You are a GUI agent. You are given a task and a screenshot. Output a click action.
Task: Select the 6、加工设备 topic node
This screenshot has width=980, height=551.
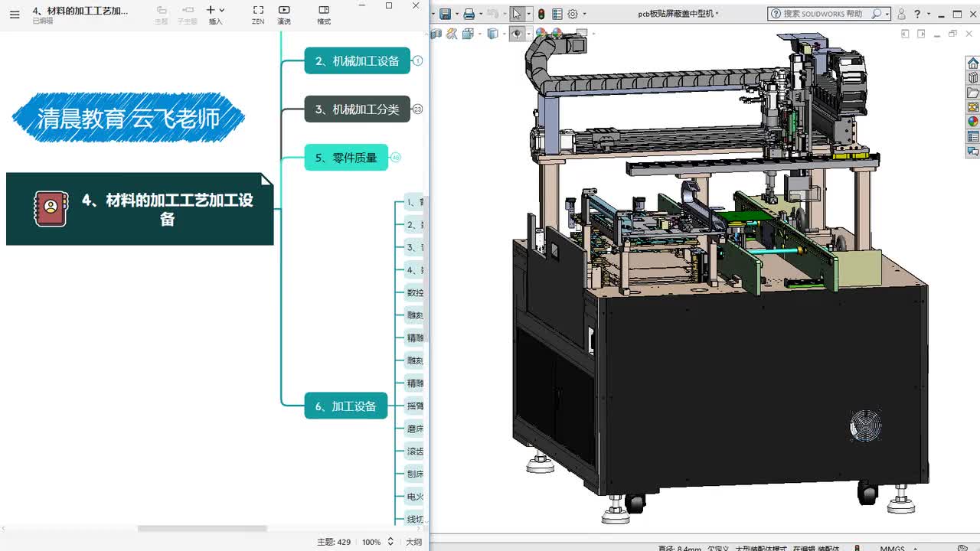(x=346, y=406)
